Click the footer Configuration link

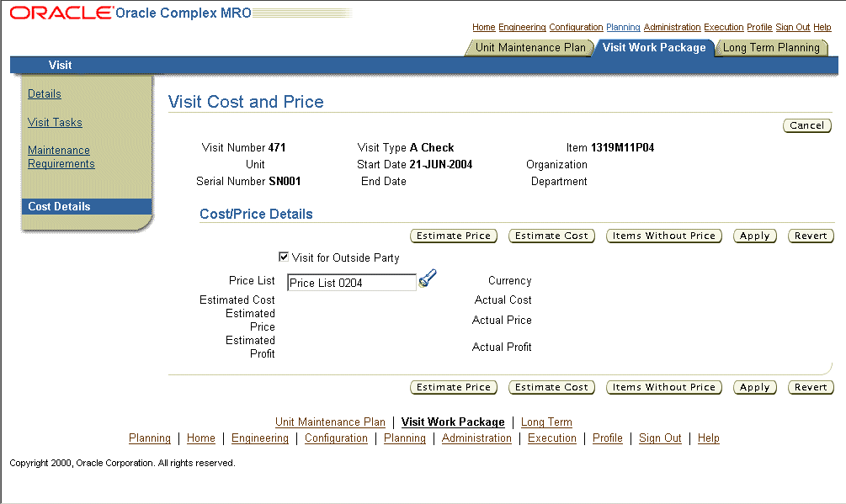coord(336,438)
